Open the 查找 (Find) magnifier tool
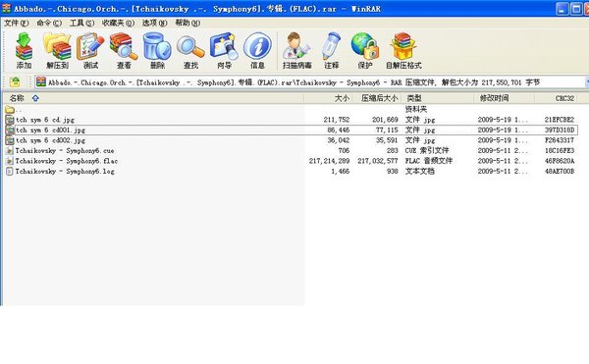The height and width of the screenshot is (364, 589). (190, 50)
